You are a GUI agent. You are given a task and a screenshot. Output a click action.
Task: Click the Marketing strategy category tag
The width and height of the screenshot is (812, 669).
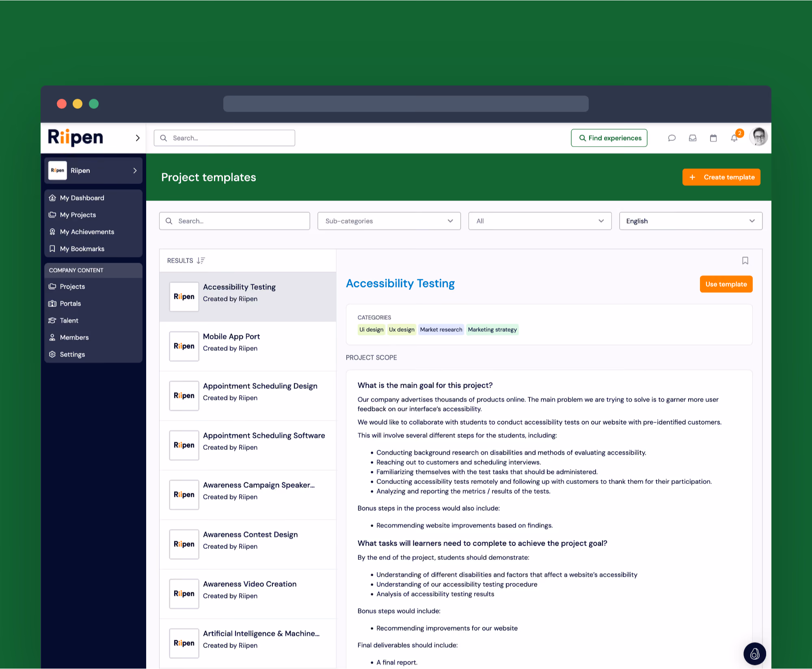(492, 330)
